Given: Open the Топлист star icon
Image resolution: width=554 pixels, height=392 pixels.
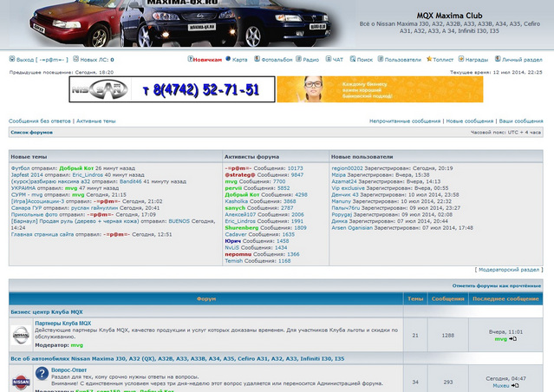Looking at the screenshot, I should 428,60.
